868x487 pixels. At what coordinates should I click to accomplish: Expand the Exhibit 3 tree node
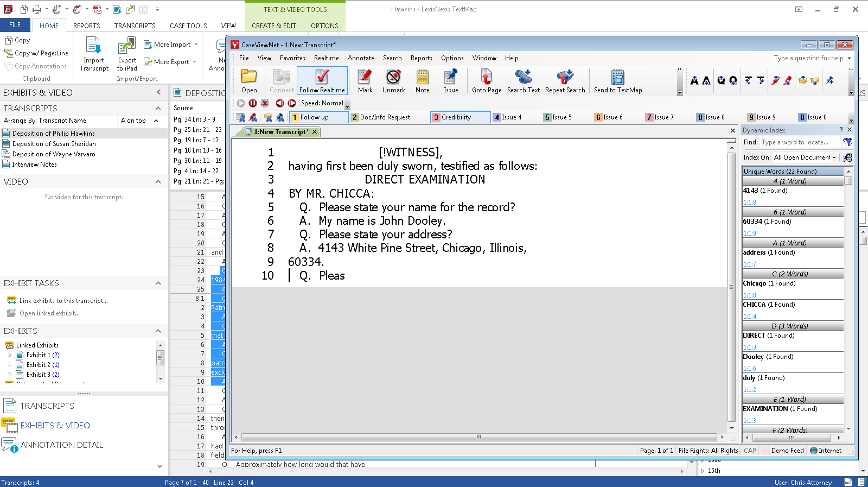(x=10, y=375)
